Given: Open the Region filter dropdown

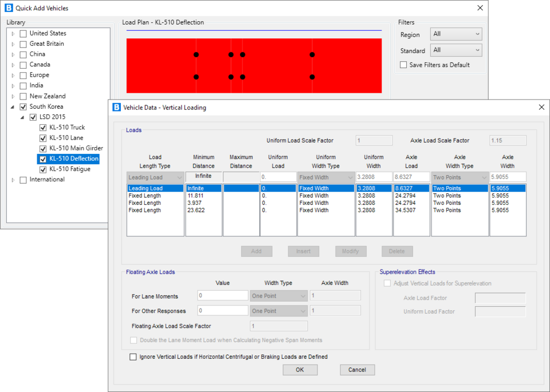Looking at the screenshot, I should pyautogui.click(x=456, y=34).
